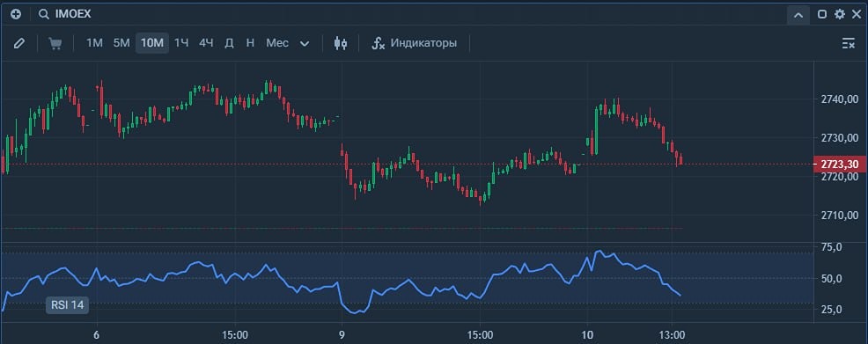Switch to the Мес timeframe

(x=277, y=43)
